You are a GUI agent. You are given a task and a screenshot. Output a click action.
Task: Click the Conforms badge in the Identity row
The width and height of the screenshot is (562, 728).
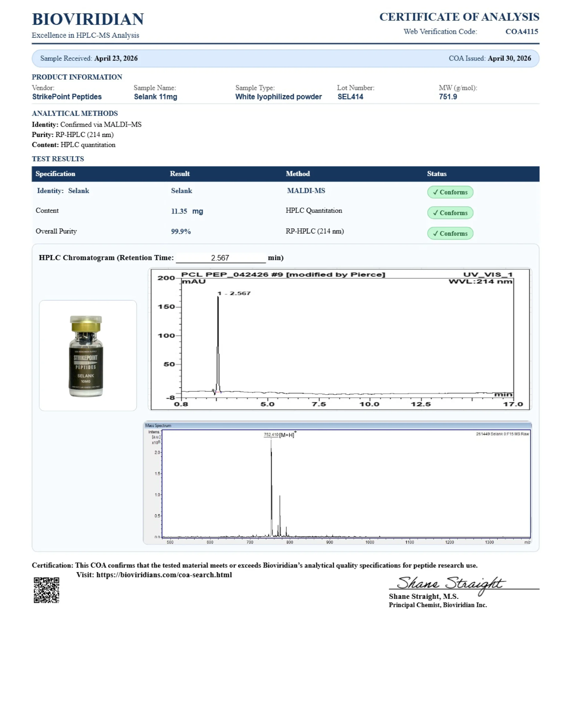[450, 192]
